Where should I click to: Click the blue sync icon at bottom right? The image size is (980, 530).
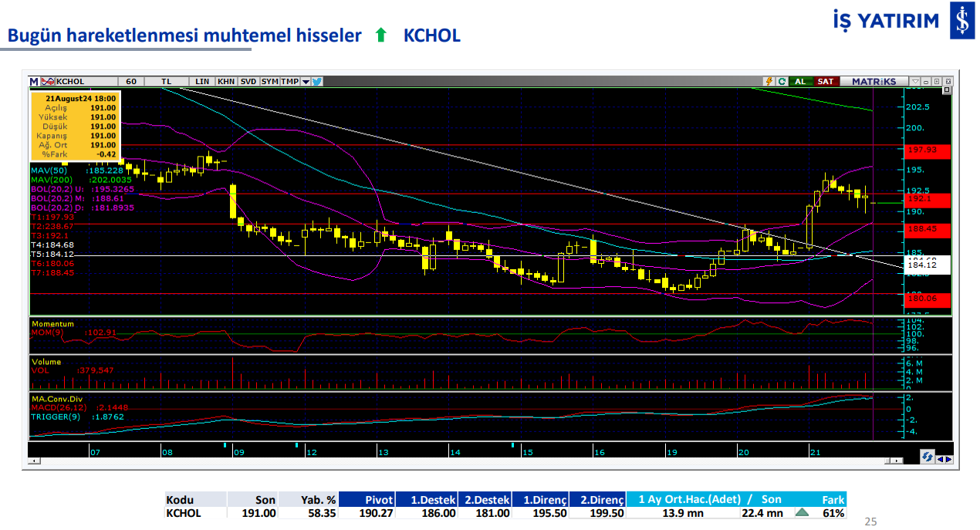928,457
